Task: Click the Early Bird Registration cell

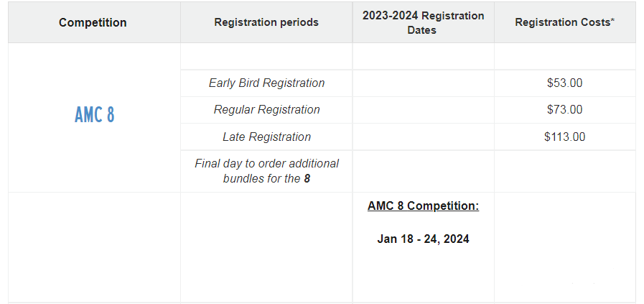Action: pos(266,83)
